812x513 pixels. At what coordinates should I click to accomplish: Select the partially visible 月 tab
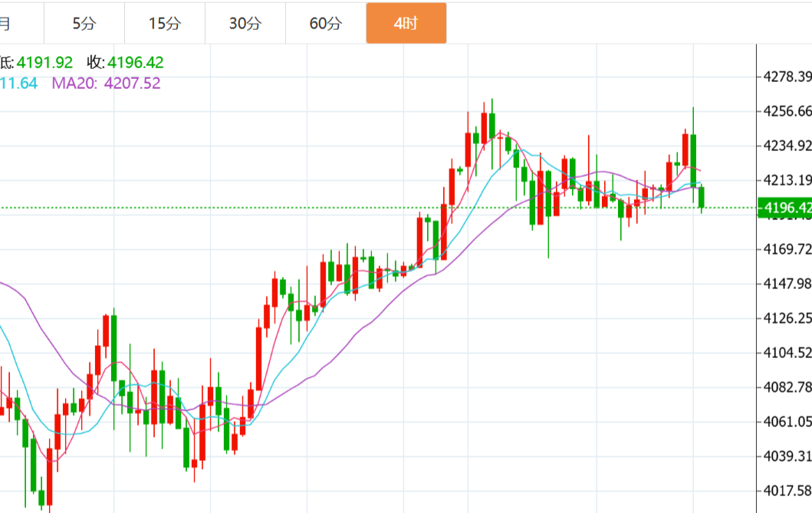pos(6,23)
